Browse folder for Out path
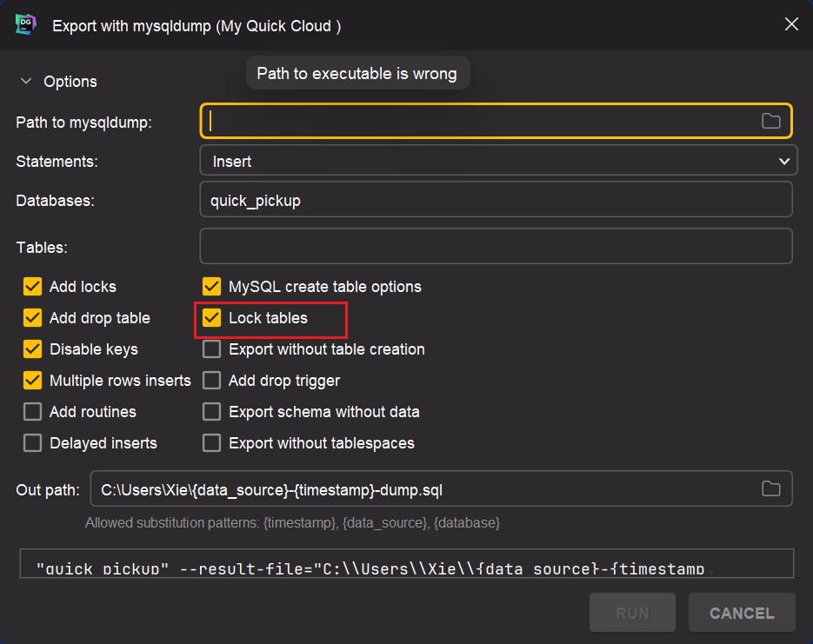The width and height of the screenshot is (813, 644). (771, 488)
